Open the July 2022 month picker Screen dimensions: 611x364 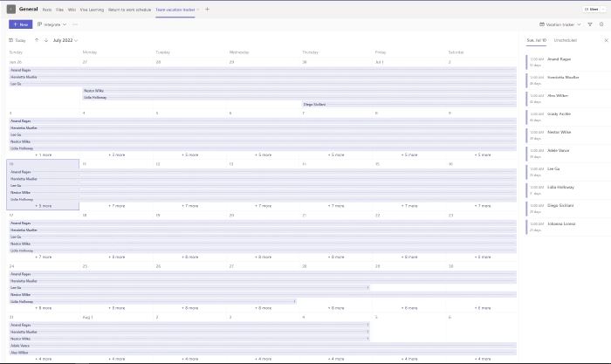tap(65, 40)
